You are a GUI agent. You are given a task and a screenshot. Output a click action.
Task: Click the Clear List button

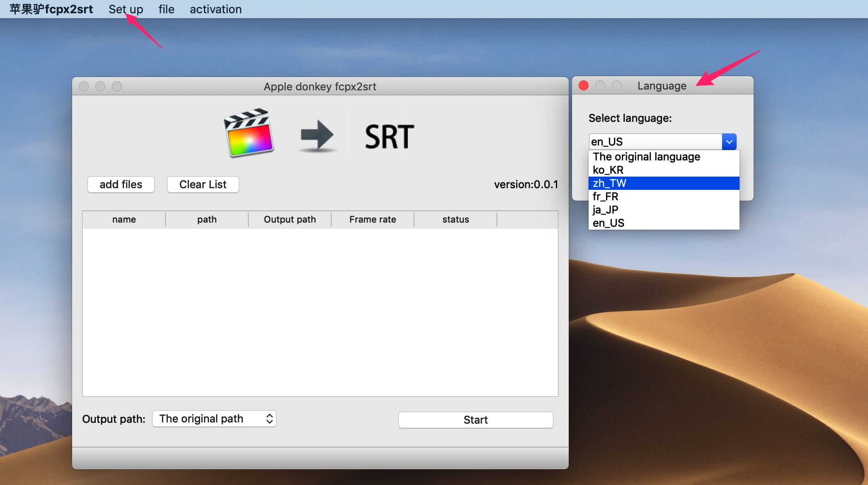pos(203,184)
